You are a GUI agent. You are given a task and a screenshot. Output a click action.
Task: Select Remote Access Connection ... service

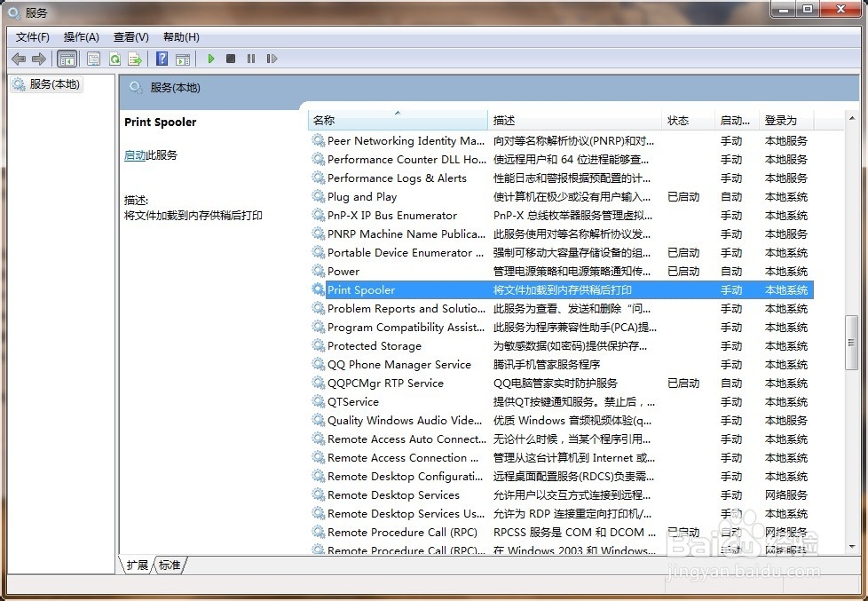tap(403, 458)
